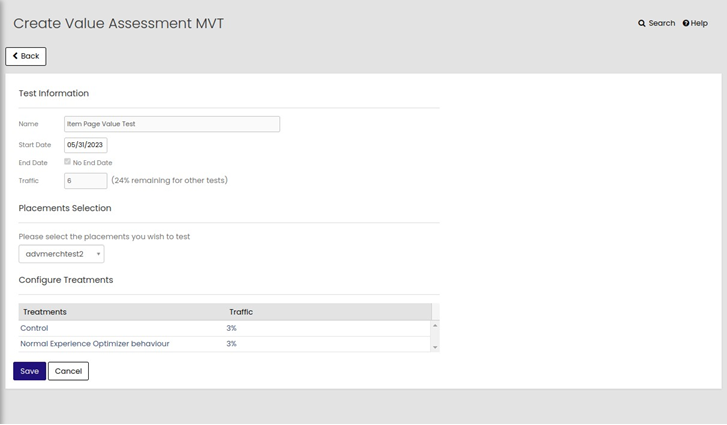Open the advmerchtest2 placements dropdown

pyautogui.click(x=62, y=254)
